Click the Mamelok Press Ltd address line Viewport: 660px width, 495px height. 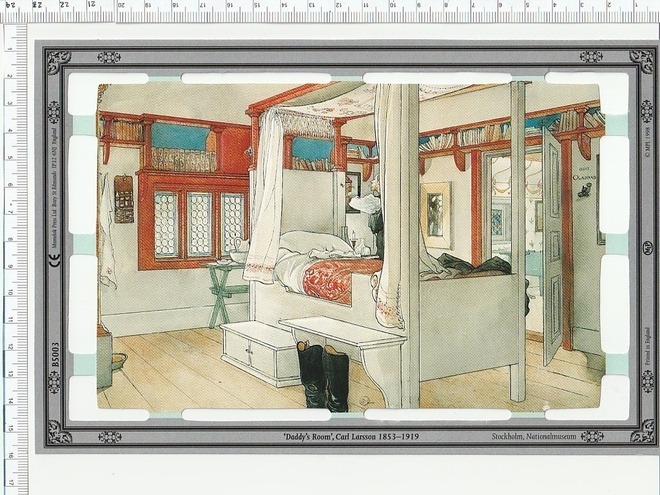coord(56,187)
